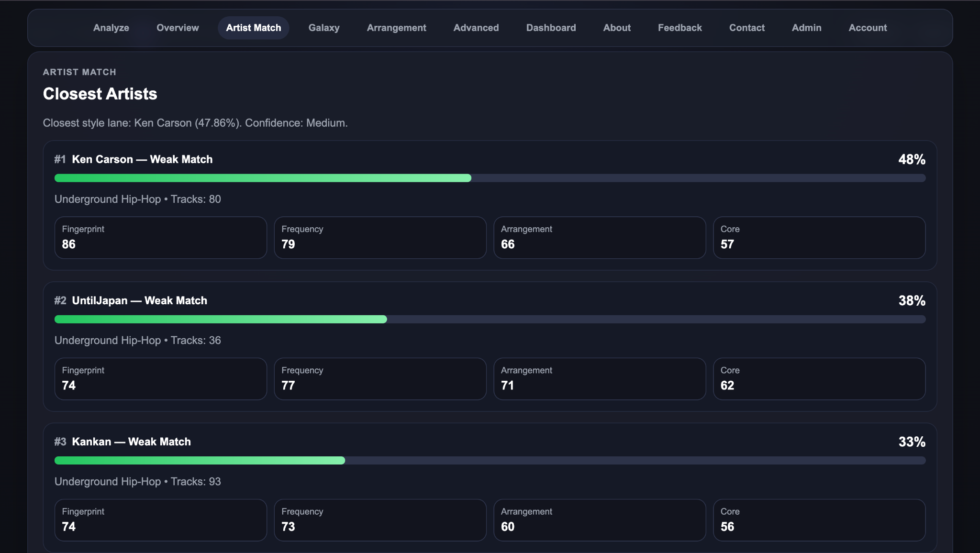Open the Arrangement tab in navigation
This screenshot has height=553, width=980.
[397, 28]
